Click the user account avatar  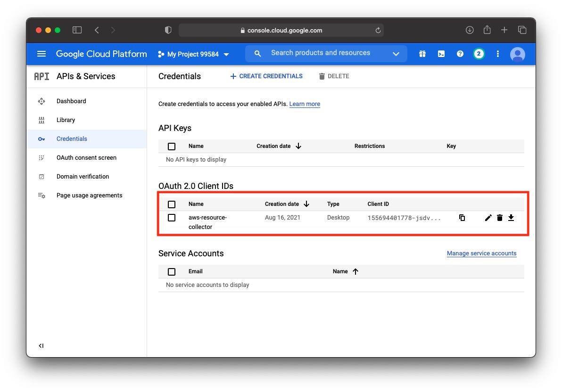[517, 55]
